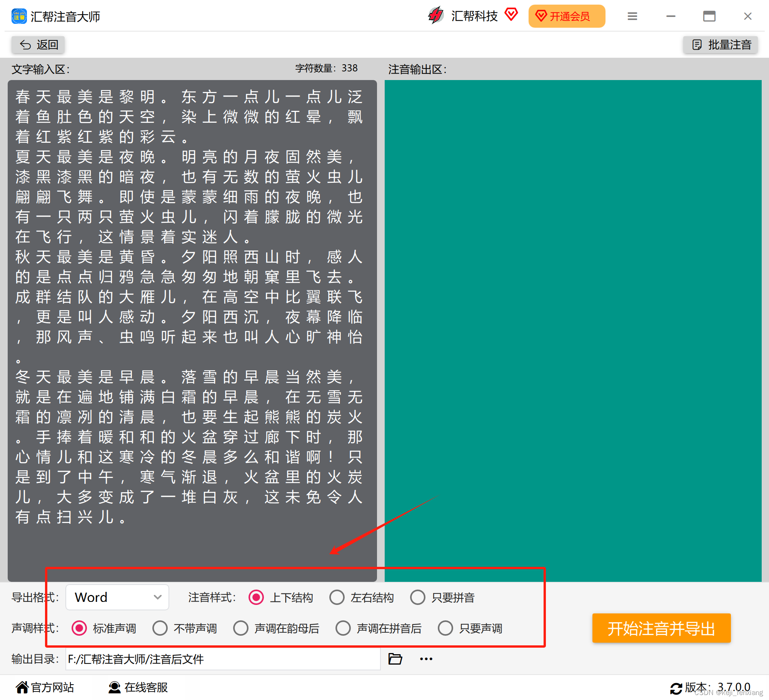The width and height of the screenshot is (769, 700).
Task: Click the 汇帮注音大师 app logo icon
Action: click(x=19, y=16)
